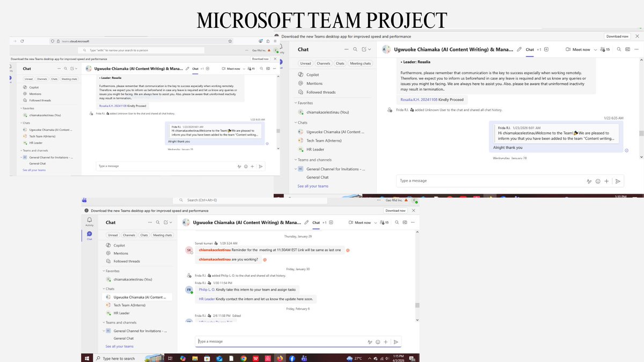Enable the Channels filter pill

(x=129, y=235)
